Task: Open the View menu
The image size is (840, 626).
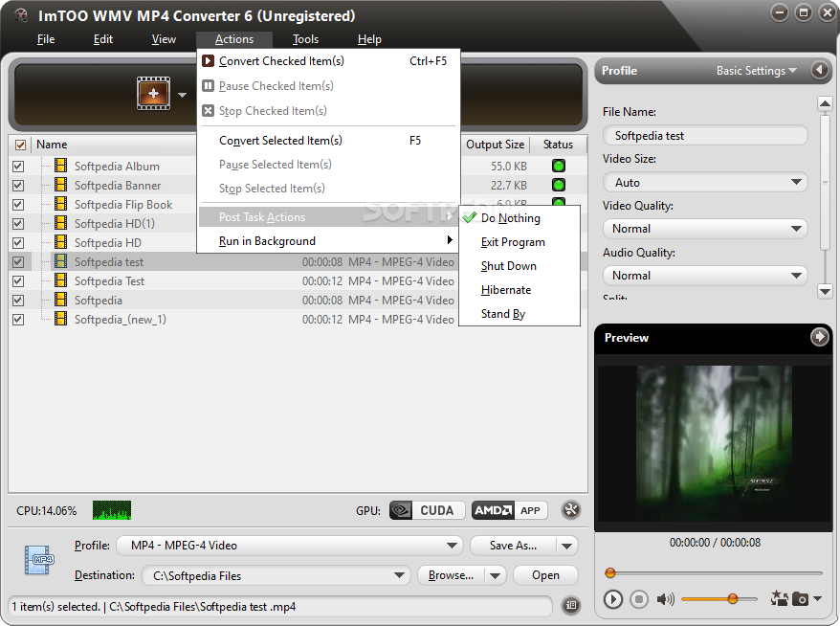Action: 164,39
